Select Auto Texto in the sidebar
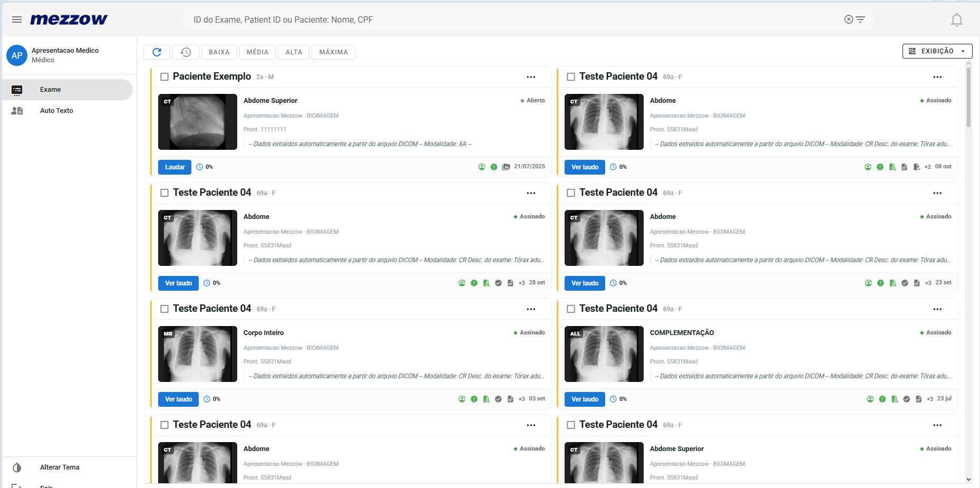 pos(67,111)
